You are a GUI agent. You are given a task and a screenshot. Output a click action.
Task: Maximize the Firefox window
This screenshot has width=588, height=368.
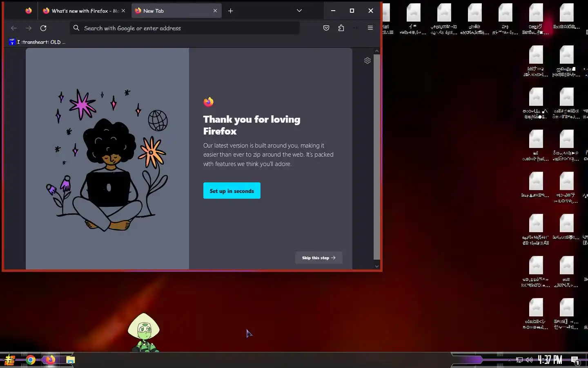coord(352,11)
